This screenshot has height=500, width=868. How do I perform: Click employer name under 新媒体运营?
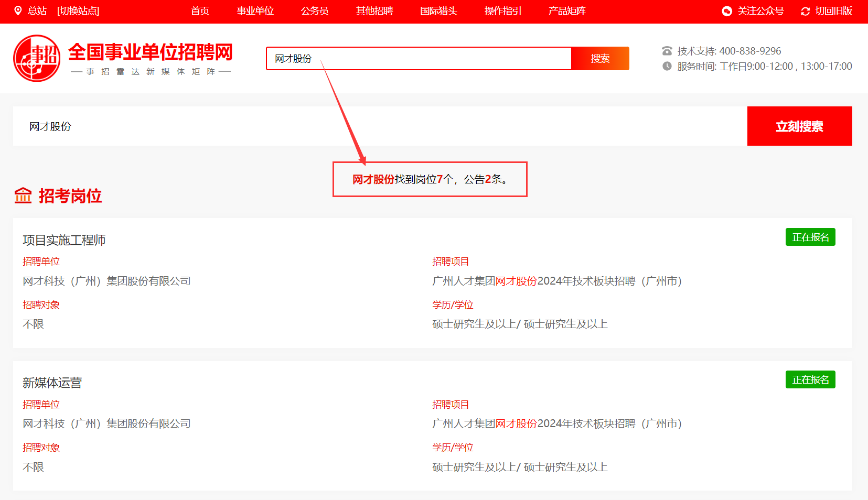click(x=106, y=423)
